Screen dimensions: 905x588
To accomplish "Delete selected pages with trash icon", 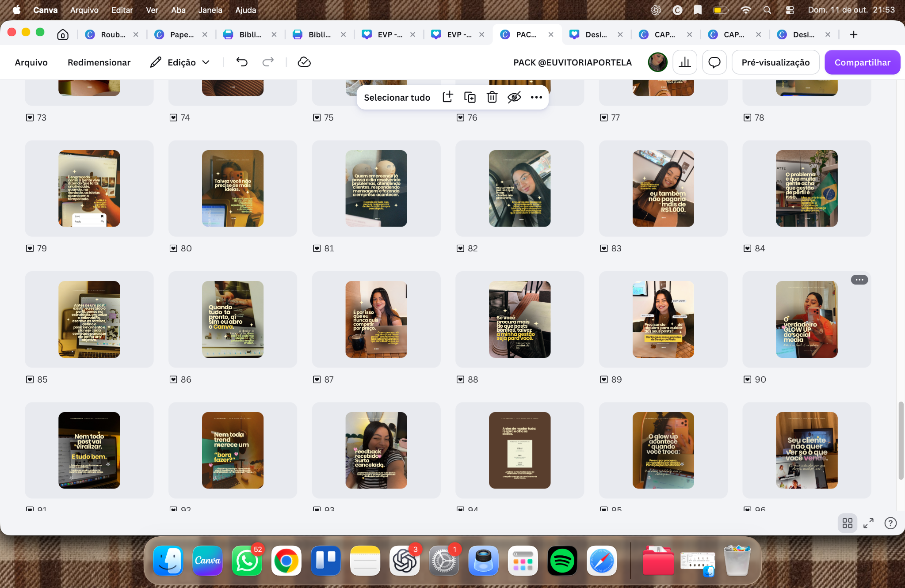I will [492, 97].
